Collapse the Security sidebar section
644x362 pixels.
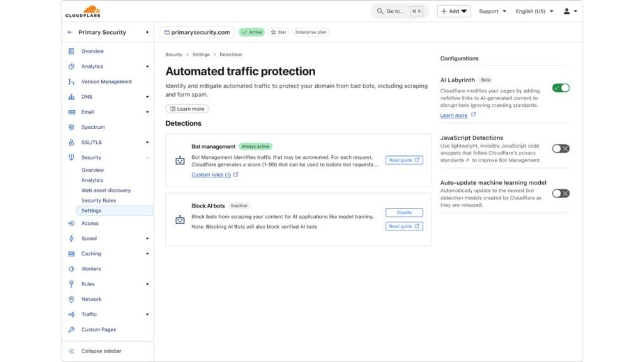[147, 158]
